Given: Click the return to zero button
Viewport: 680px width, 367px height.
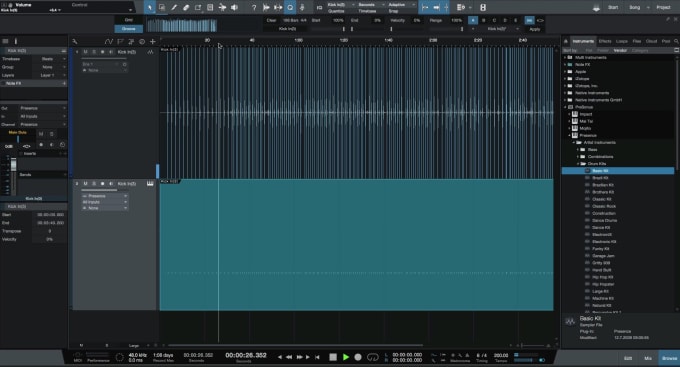Looking at the screenshot, I should point(317,357).
